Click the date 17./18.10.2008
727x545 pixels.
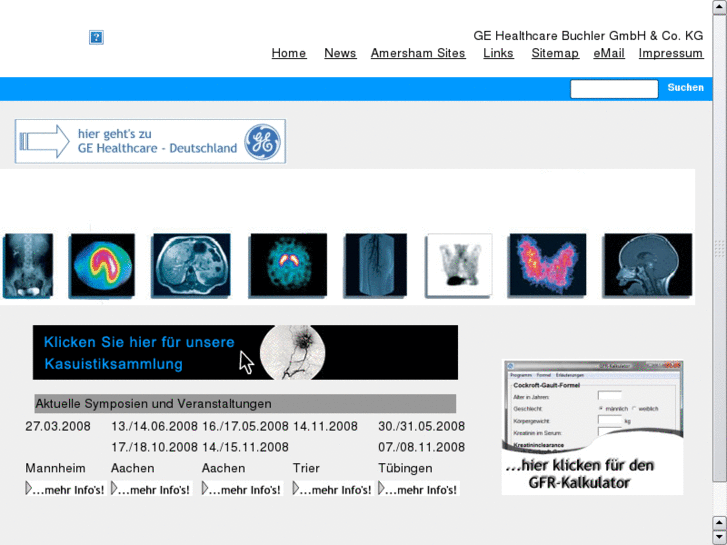pyautogui.click(x=153, y=447)
